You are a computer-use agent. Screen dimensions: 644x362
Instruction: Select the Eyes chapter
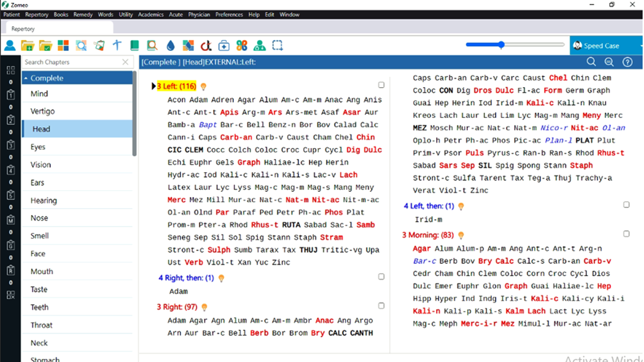click(x=77, y=147)
